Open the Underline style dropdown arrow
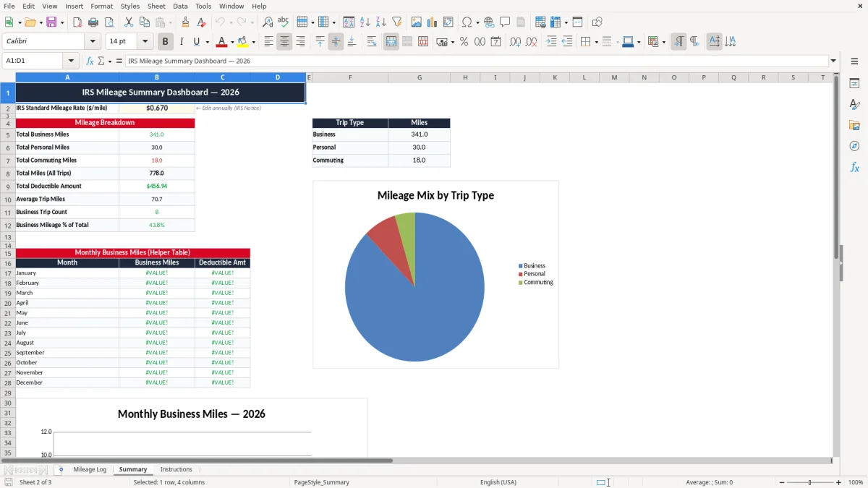 pos(206,42)
